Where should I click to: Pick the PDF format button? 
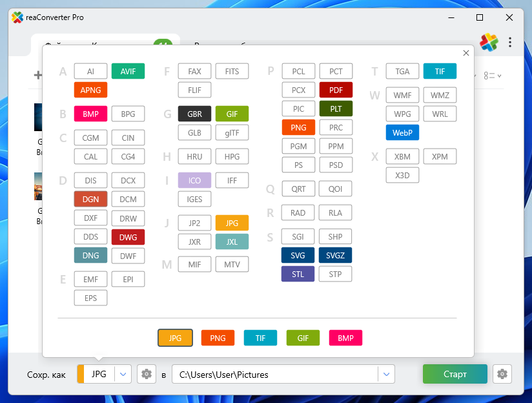(336, 90)
